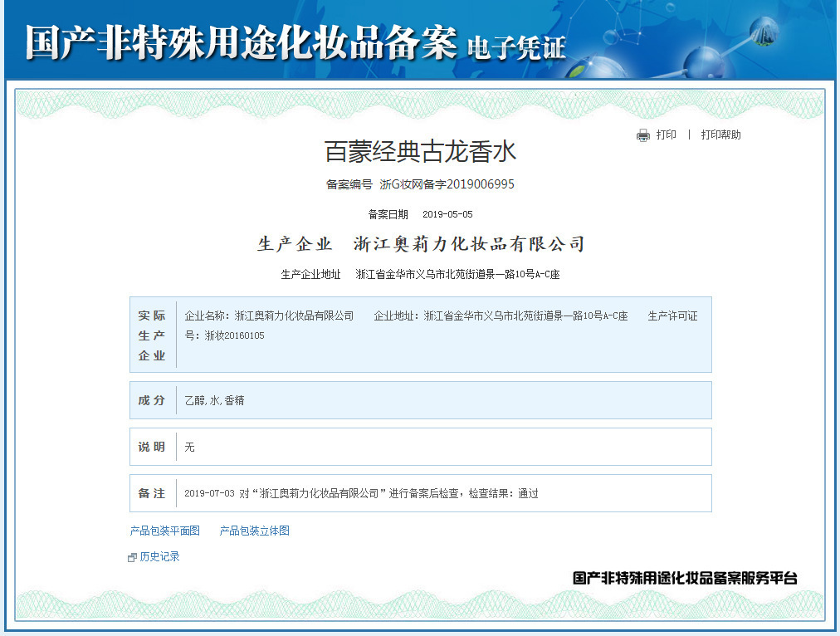
Task: Click the 说明 row label
Action: pyautogui.click(x=152, y=447)
